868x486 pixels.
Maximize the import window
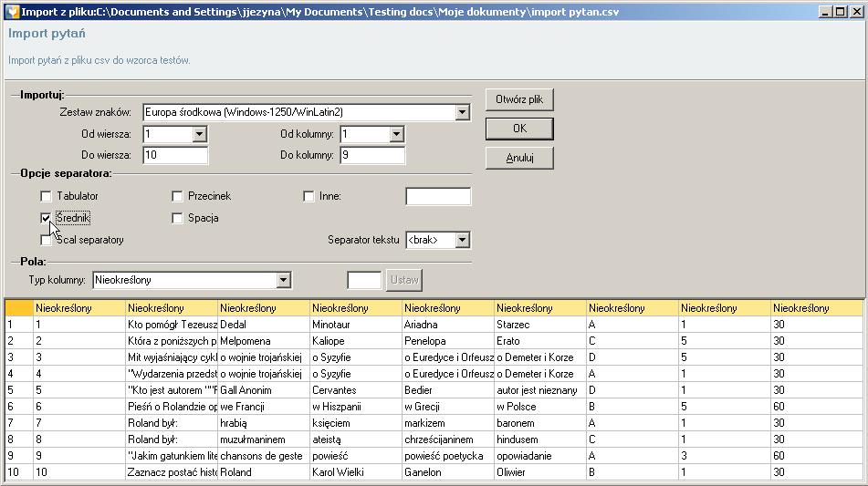coord(841,12)
